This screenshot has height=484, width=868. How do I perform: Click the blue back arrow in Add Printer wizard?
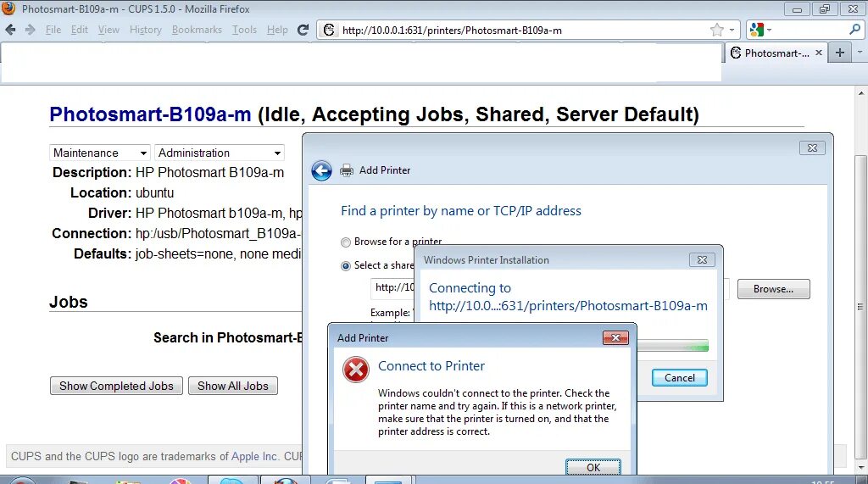click(321, 170)
